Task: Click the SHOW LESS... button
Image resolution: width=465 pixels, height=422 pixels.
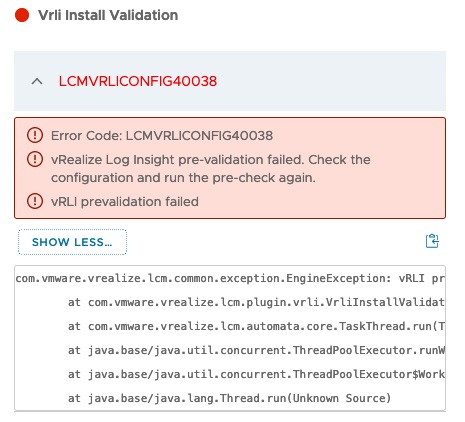Action: click(x=72, y=242)
